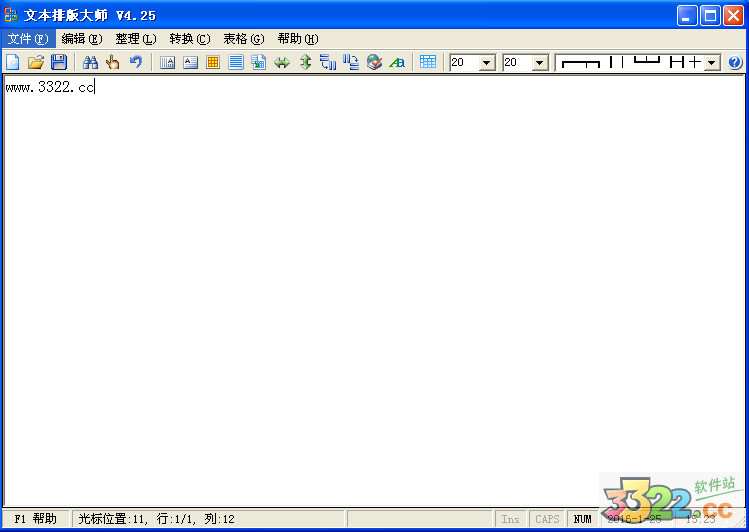Open the 编辑(E) menu

coord(82,39)
